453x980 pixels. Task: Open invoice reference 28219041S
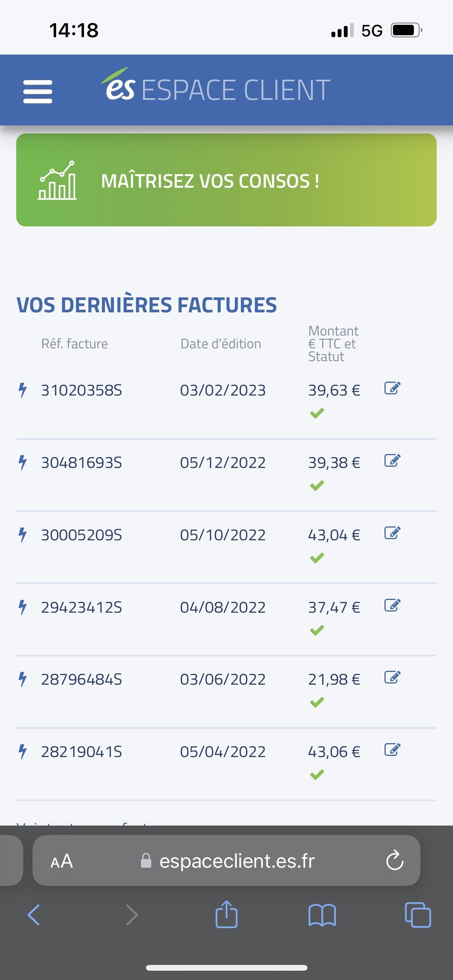coord(81,752)
